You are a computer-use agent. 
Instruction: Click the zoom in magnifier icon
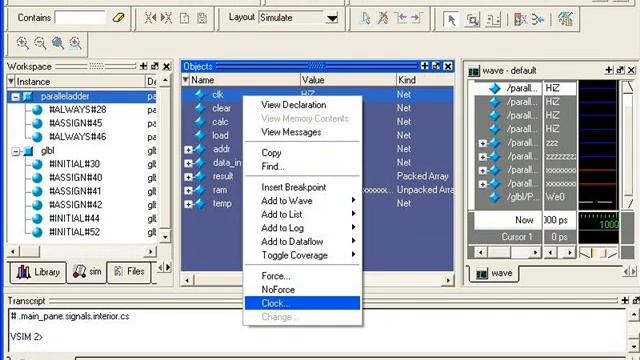point(22,43)
